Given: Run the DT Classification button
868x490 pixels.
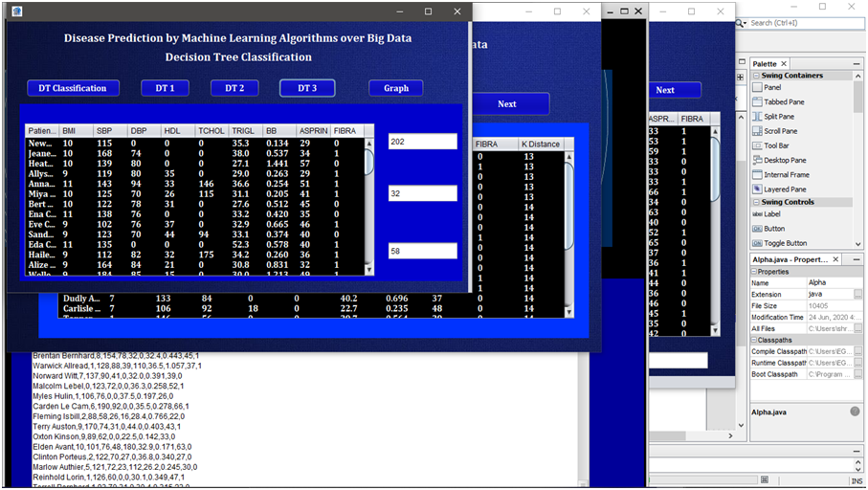Looking at the screenshot, I should point(73,88).
